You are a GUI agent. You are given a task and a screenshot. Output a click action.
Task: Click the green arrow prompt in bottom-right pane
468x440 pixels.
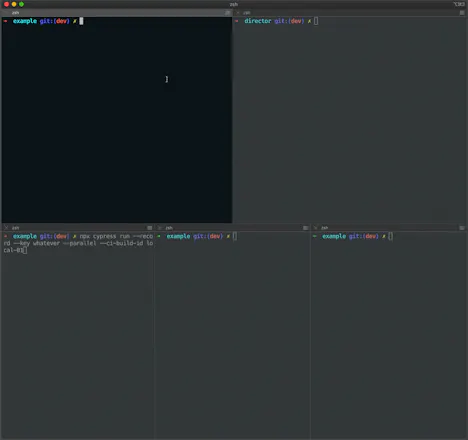click(x=315, y=236)
